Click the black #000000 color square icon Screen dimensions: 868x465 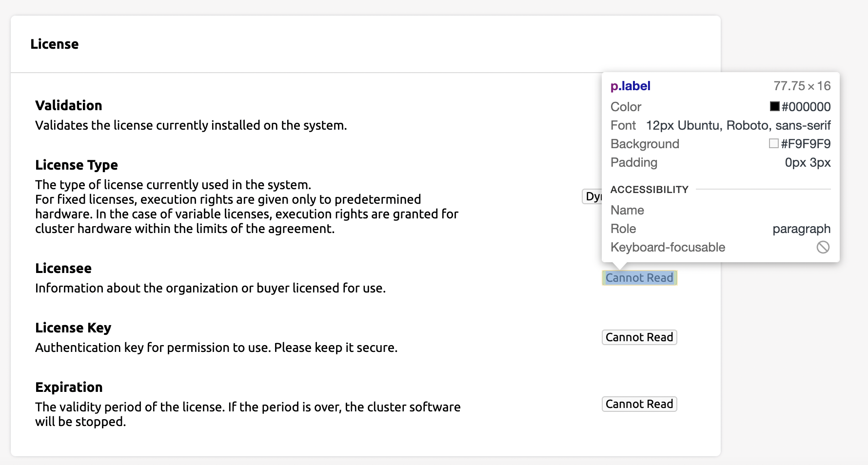coord(774,106)
